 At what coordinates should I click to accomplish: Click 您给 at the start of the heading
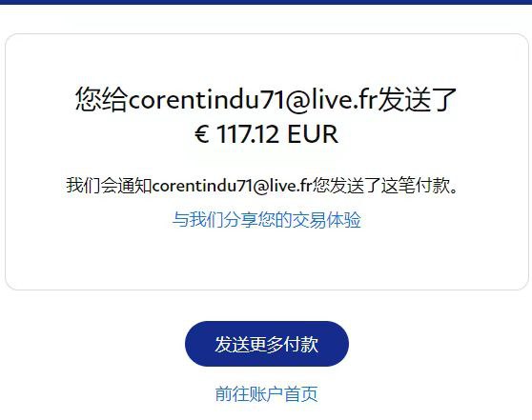point(102,99)
